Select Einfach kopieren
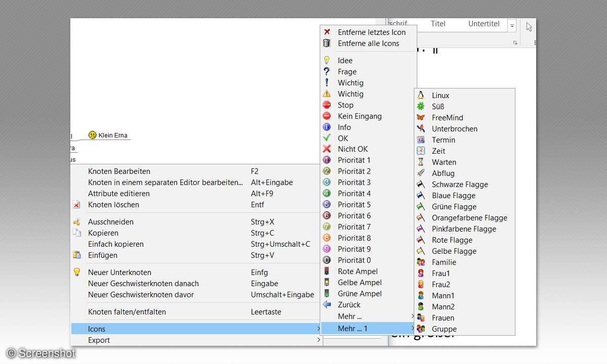Image resolution: width=607 pixels, height=364 pixels. pyautogui.click(x=196, y=244)
